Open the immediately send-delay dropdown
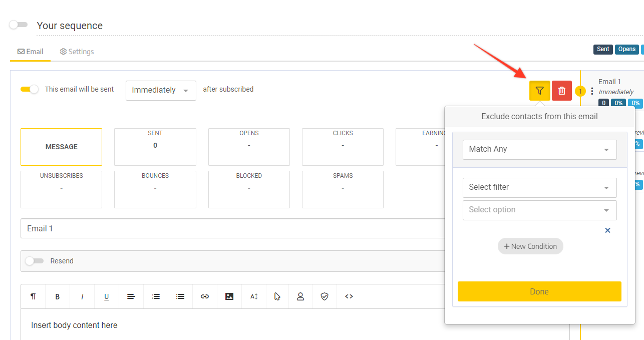Viewport: 644px width, 340px height. [161, 91]
